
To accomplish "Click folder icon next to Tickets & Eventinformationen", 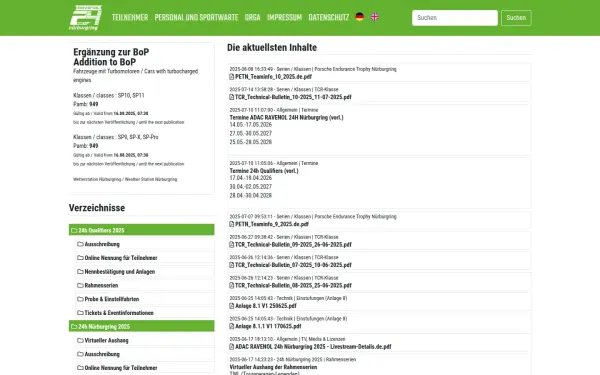I will click(80, 313).
